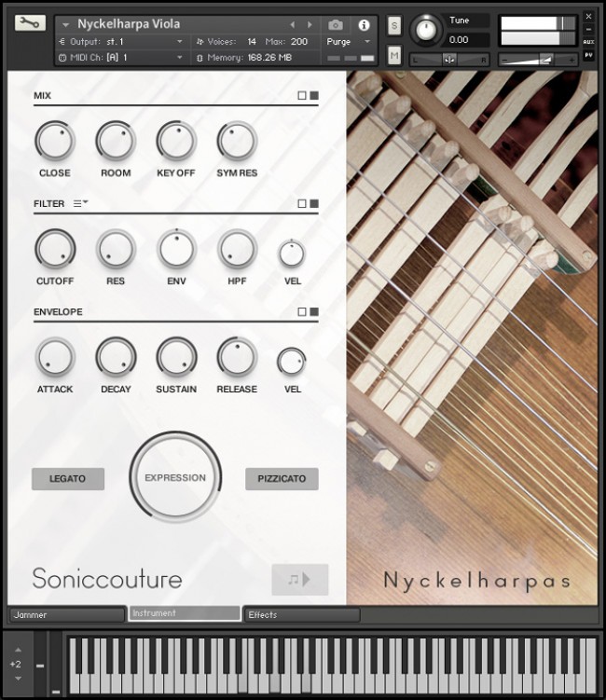This screenshot has height=700, width=606.
Task: Go to the previous instrument preset arrow
Action: [293, 24]
